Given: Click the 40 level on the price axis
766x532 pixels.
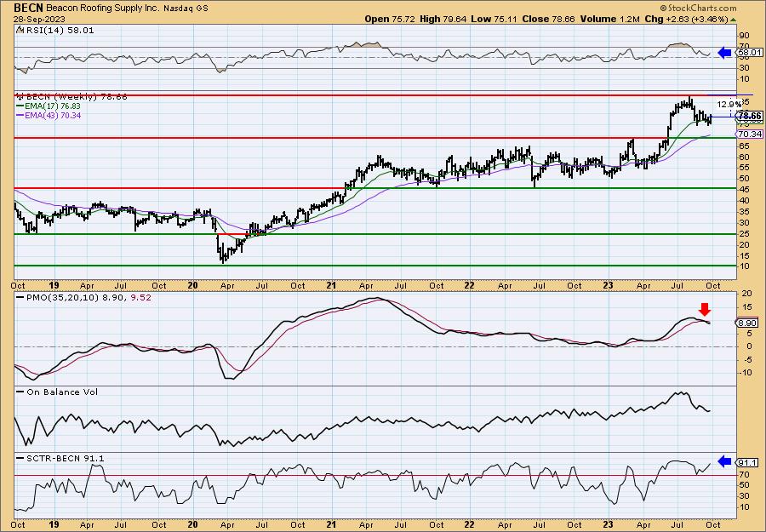Looking at the screenshot, I should (x=744, y=200).
